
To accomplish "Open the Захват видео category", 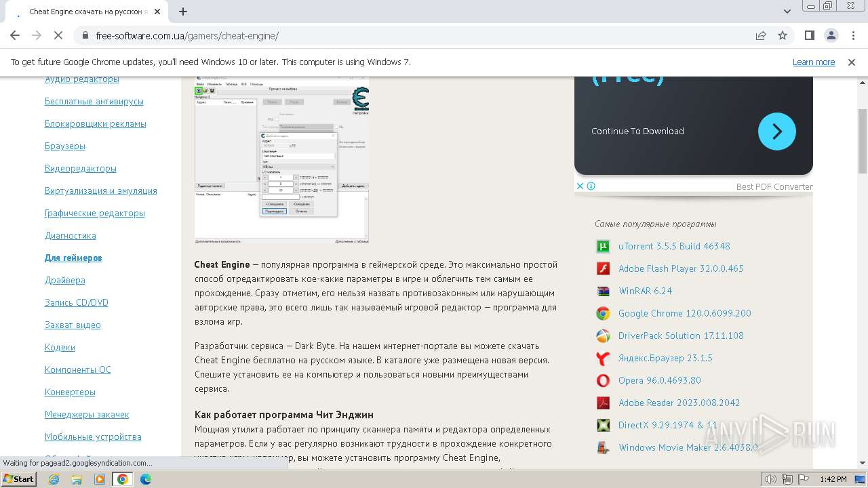I will click(73, 325).
